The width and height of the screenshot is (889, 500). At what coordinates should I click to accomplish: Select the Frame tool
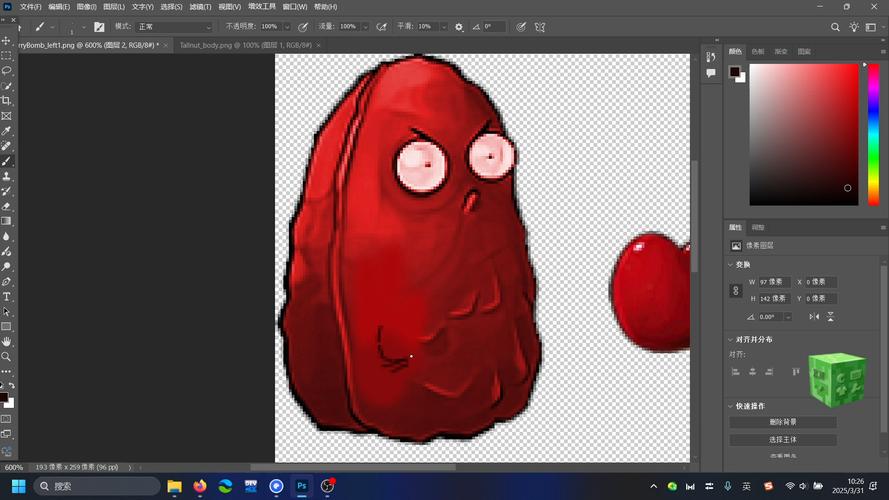(x=6, y=116)
